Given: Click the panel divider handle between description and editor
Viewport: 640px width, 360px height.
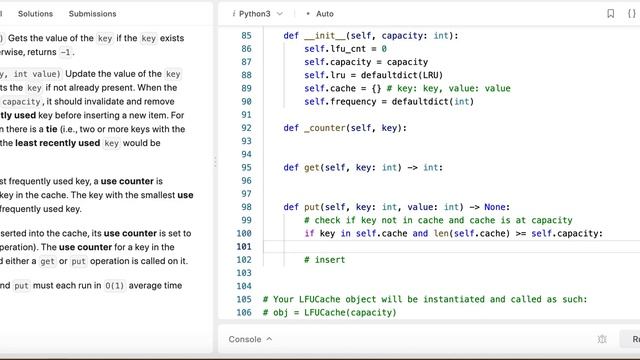Looking at the screenshot, I should pyautogui.click(x=215, y=162).
